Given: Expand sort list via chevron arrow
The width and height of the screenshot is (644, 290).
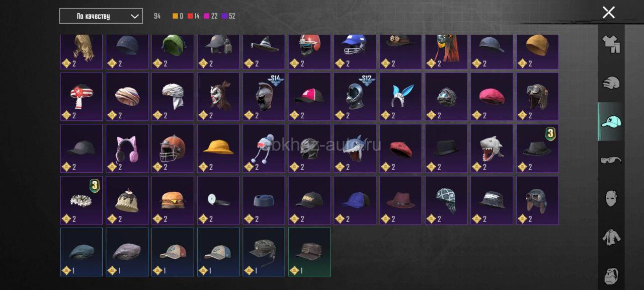Looking at the screenshot, I should click(134, 16).
